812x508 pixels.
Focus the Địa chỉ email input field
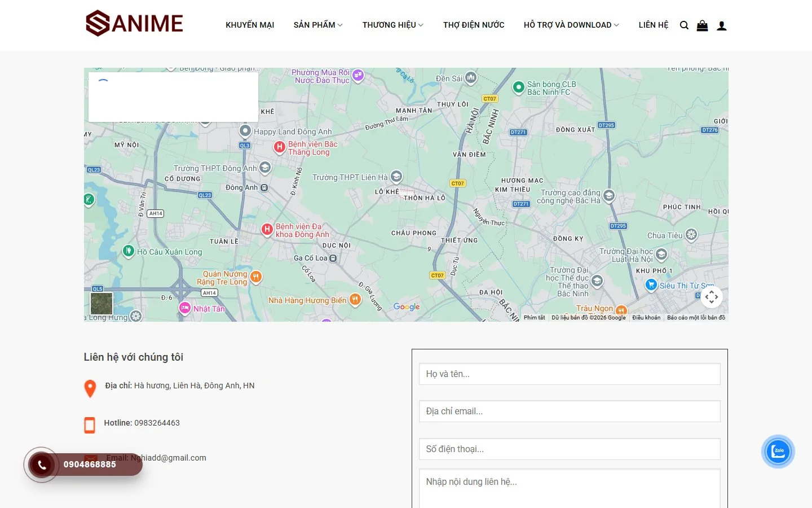click(570, 411)
